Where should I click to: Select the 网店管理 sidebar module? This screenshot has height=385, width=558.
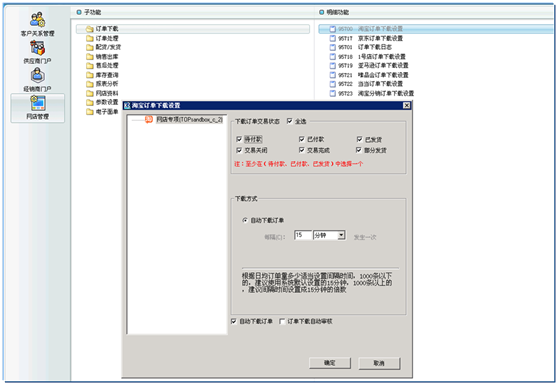[38, 108]
